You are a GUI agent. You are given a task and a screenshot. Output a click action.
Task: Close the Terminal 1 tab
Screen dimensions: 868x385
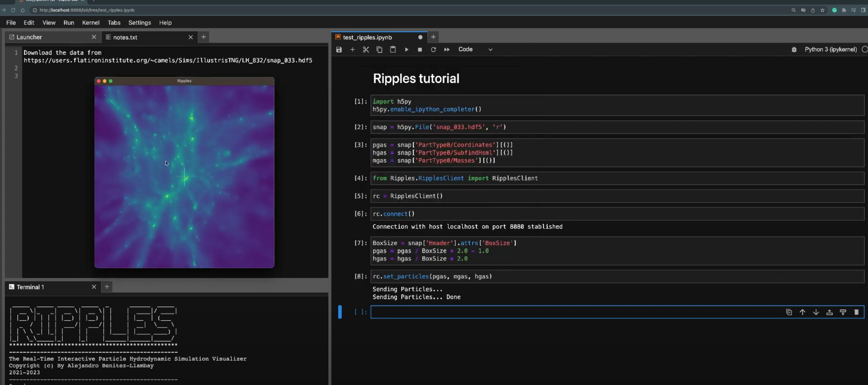coord(94,287)
